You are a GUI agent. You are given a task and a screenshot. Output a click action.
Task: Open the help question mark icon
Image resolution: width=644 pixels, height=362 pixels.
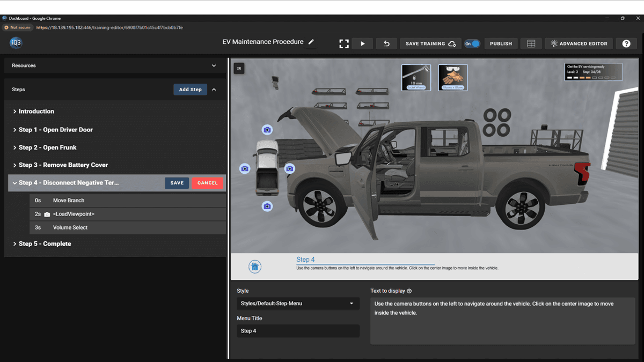click(x=626, y=43)
